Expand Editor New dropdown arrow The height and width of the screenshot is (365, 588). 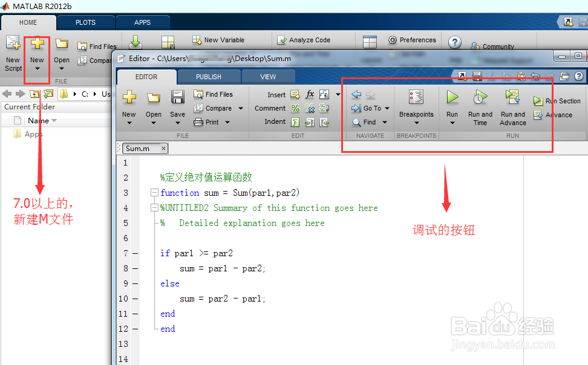(129, 123)
